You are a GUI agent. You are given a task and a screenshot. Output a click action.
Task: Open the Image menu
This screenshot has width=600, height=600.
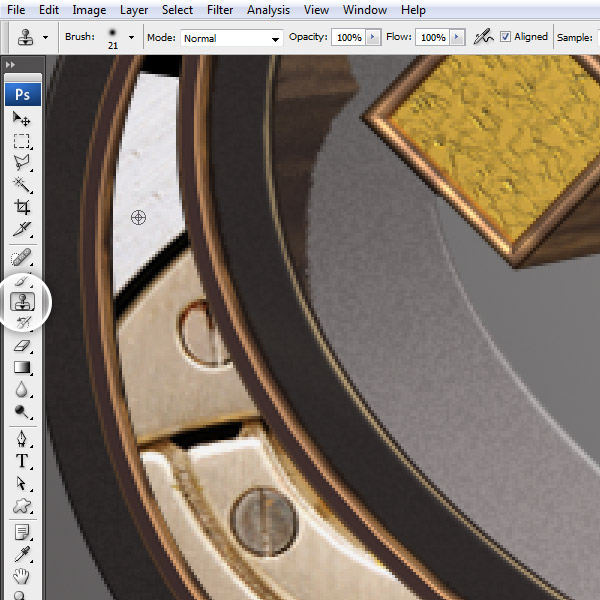point(89,10)
